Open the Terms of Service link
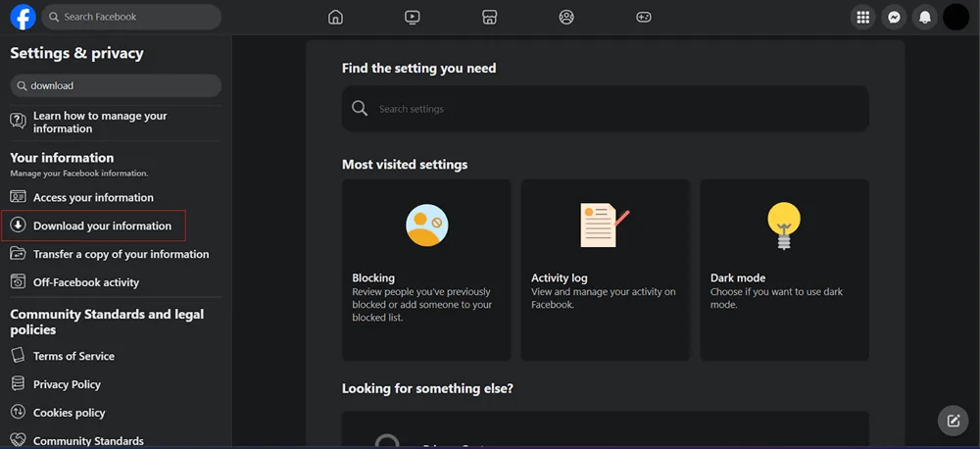 click(73, 356)
